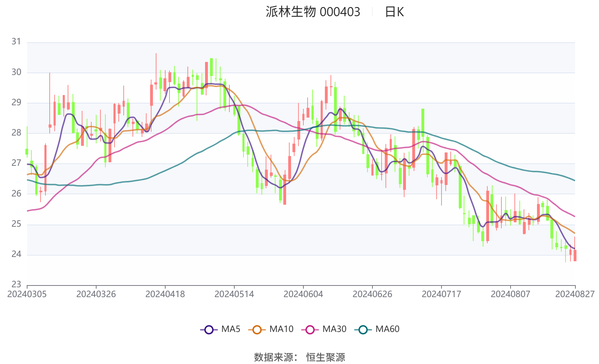Toggle the MA30 legend series

click(324, 330)
